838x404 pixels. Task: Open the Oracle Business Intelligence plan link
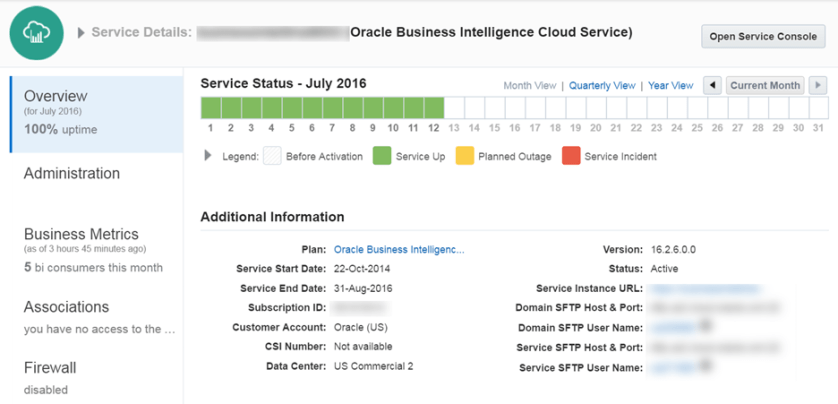click(399, 249)
